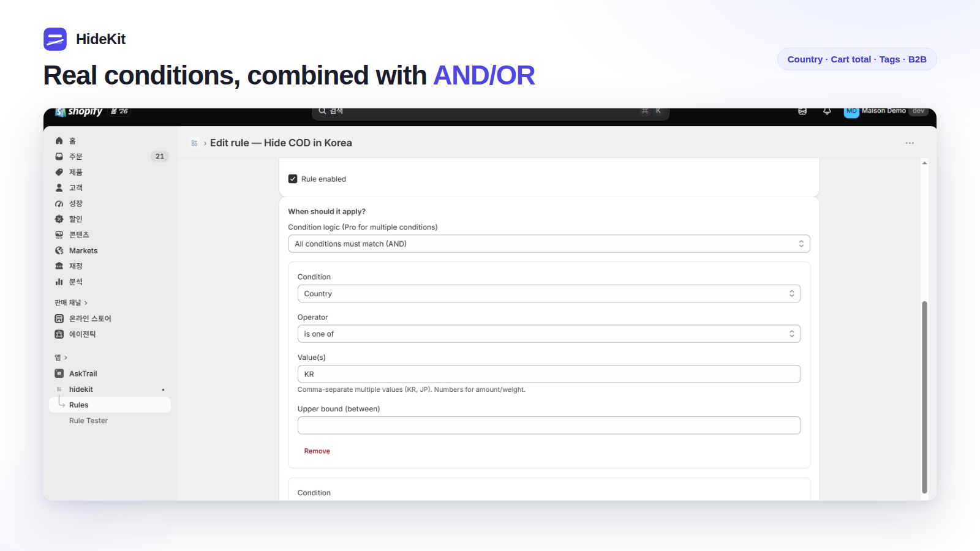Screen dimensions: 980x551
Task: Toggle the Rule enabled checkbox
Action: point(293,179)
